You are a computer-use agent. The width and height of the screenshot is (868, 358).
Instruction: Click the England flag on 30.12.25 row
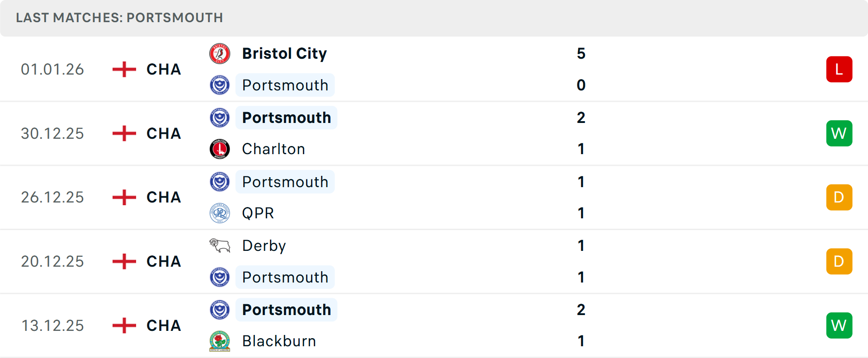[124, 133]
